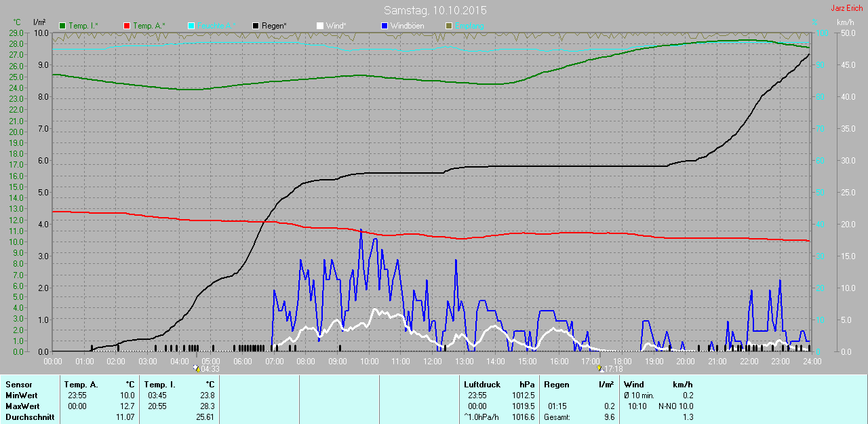Click the chart title Samstag, 10.10.2015
Screen dimensions: 868x424
(x=435, y=11)
